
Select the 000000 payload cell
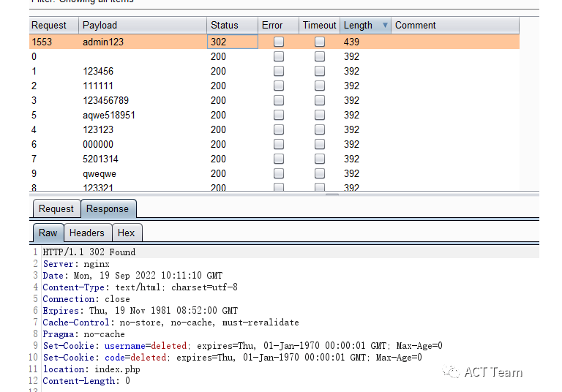pyautogui.click(x=143, y=144)
